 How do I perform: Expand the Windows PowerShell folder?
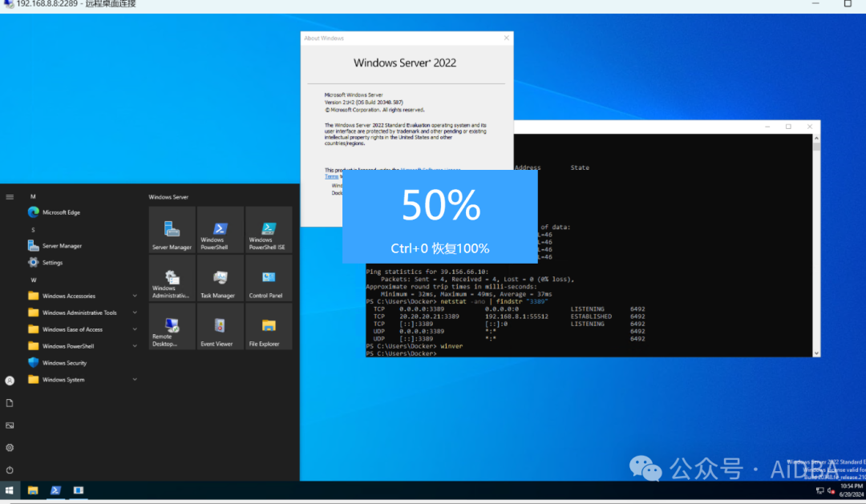click(x=83, y=346)
